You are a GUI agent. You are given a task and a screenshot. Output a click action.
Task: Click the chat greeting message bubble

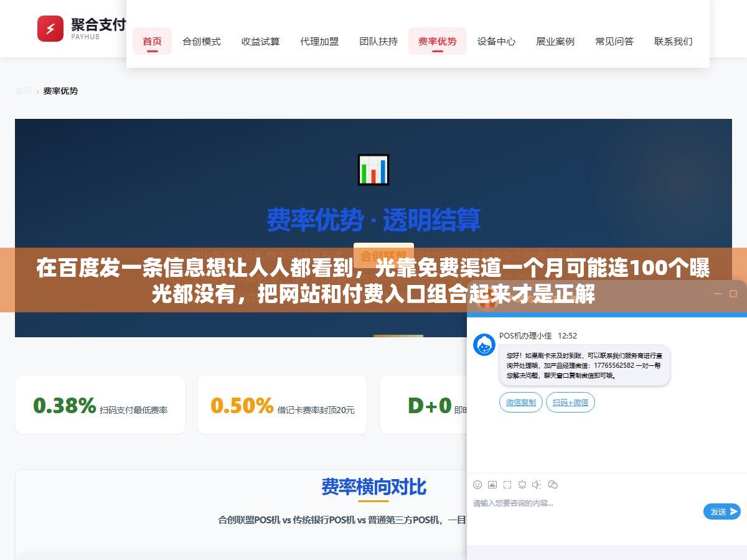pyautogui.click(x=585, y=366)
